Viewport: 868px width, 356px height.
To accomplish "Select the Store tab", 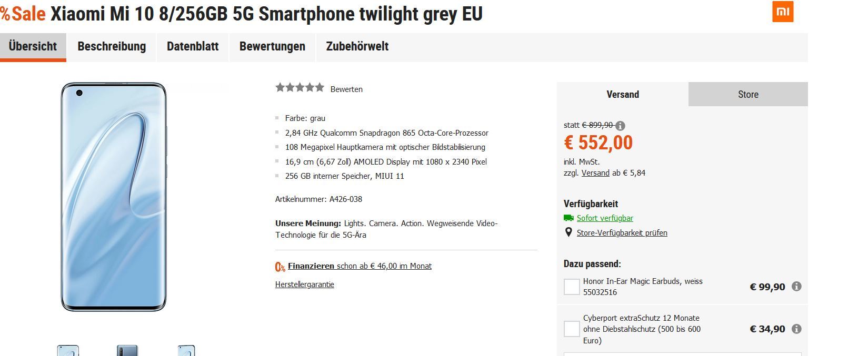I will 748,95.
